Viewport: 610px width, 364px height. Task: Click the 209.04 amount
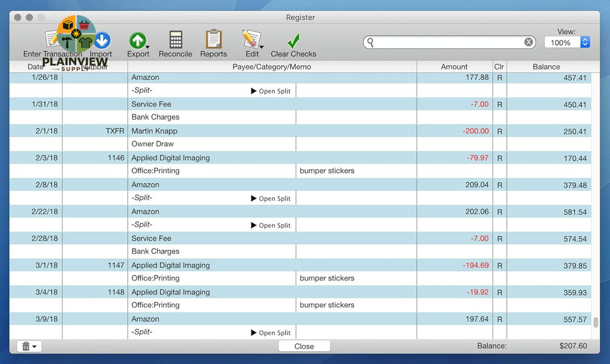click(477, 185)
